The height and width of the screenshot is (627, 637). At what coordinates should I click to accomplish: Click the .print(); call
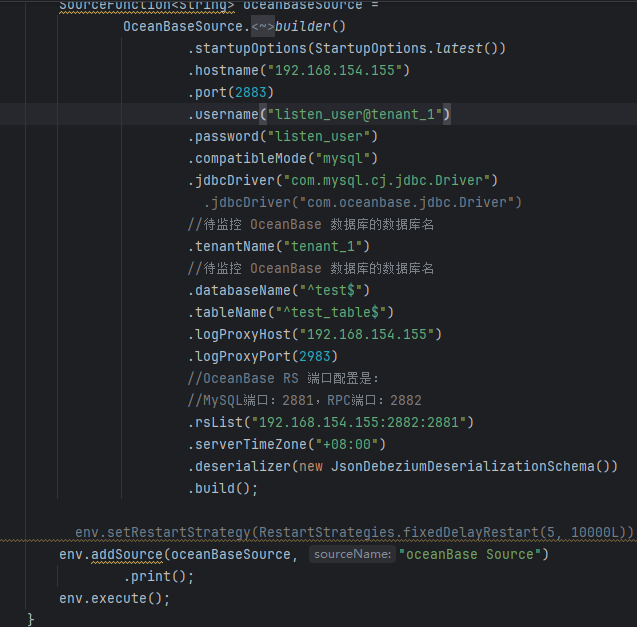[x=159, y=576]
